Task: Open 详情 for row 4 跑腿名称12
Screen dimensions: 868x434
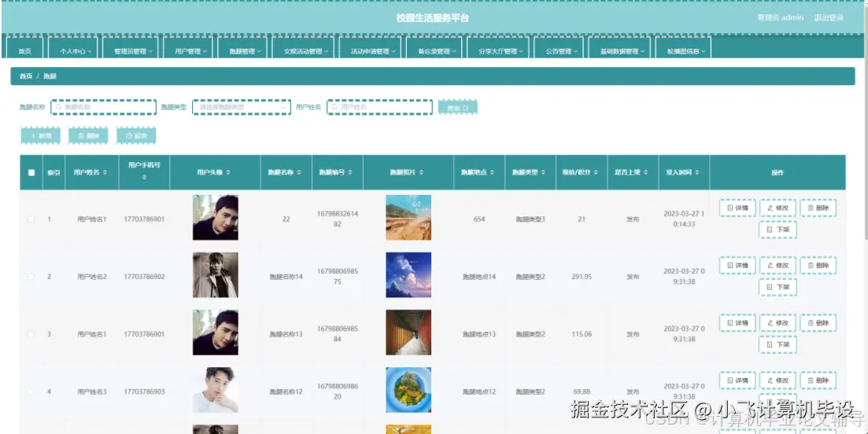Action: 737,381
